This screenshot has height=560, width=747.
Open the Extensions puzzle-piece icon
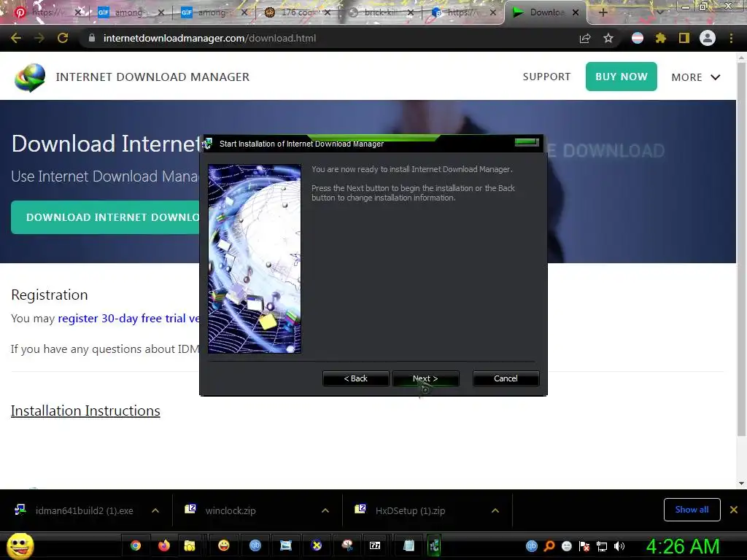[661, 38]
